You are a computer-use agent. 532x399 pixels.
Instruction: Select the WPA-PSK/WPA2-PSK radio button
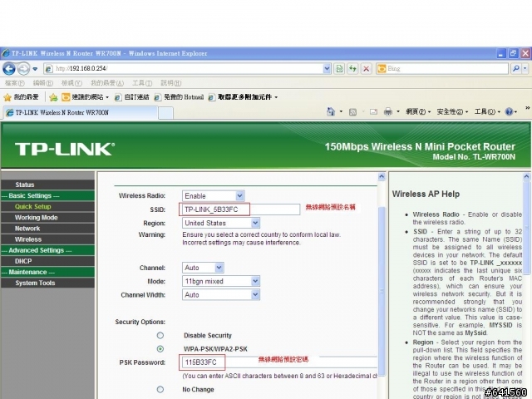click(x=160, y=349)
